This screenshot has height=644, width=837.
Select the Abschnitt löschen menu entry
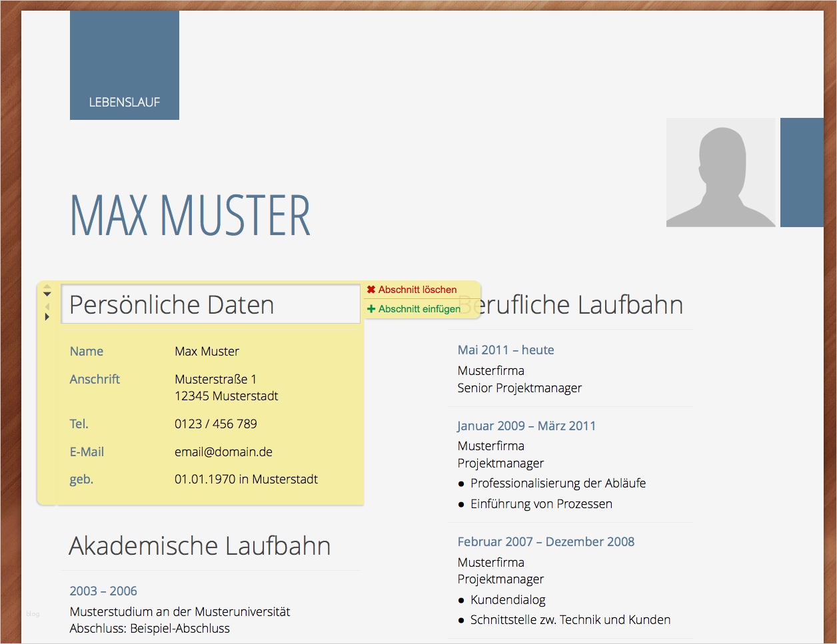click(x=417, y=289)
